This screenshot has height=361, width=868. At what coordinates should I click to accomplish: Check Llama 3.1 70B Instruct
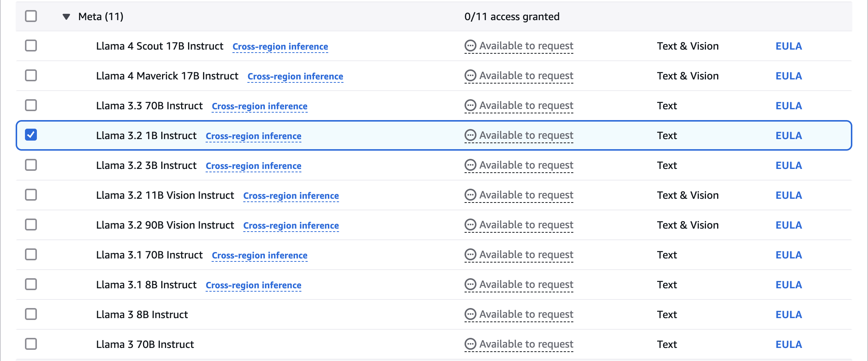(x=31, y=254)
